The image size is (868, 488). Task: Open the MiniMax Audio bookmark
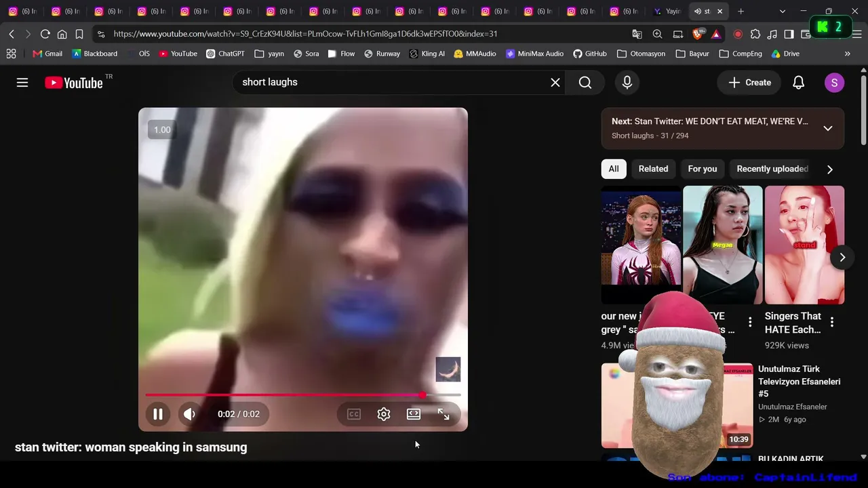click(x=534, y=54)
